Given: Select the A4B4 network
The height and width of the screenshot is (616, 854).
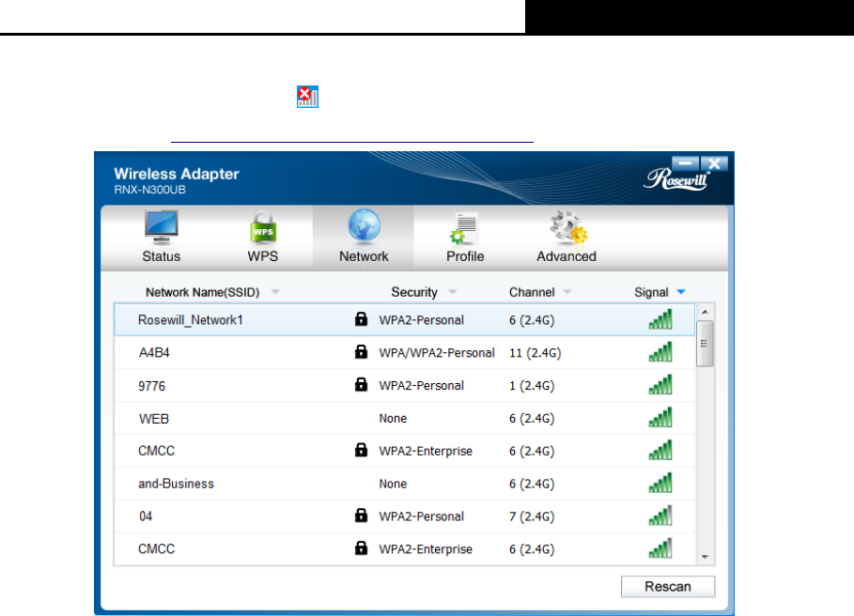Looking at the screenshot, I should [404, 353].
